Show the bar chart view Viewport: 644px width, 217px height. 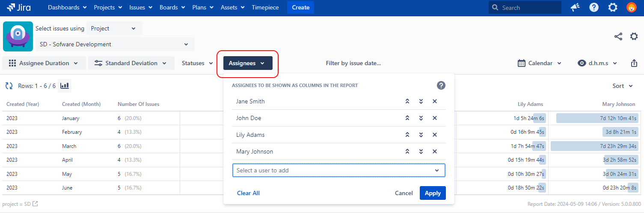click(65, 86)
